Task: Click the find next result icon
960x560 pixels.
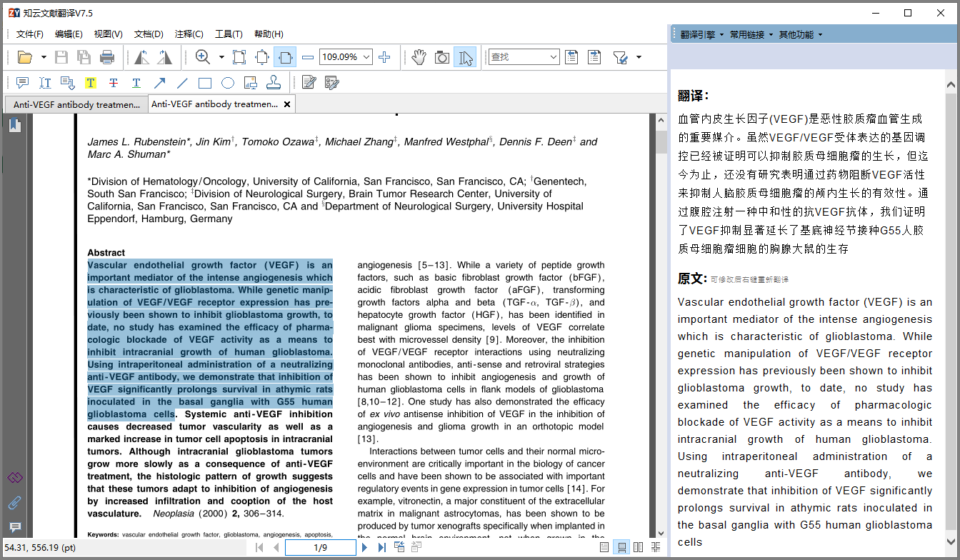Action: click(x=594, y=57)
